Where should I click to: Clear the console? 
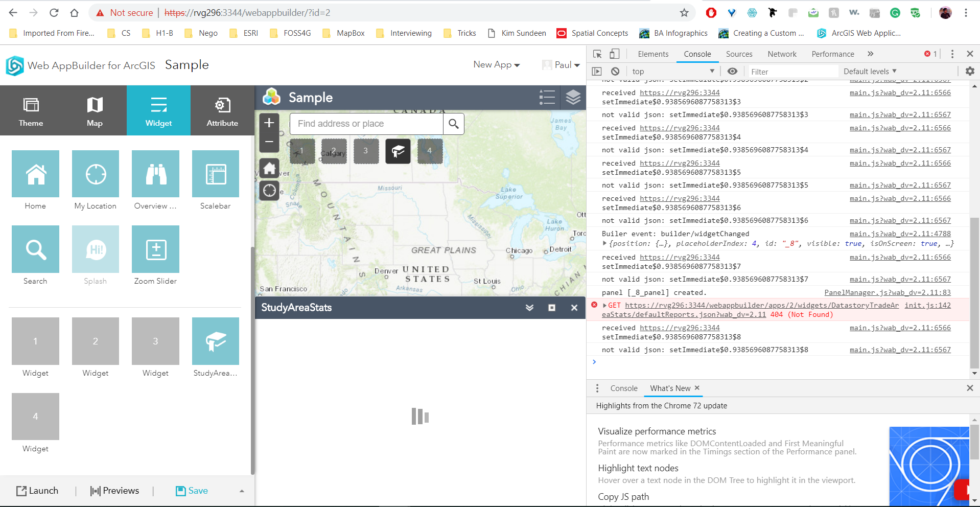click(615, 72)
